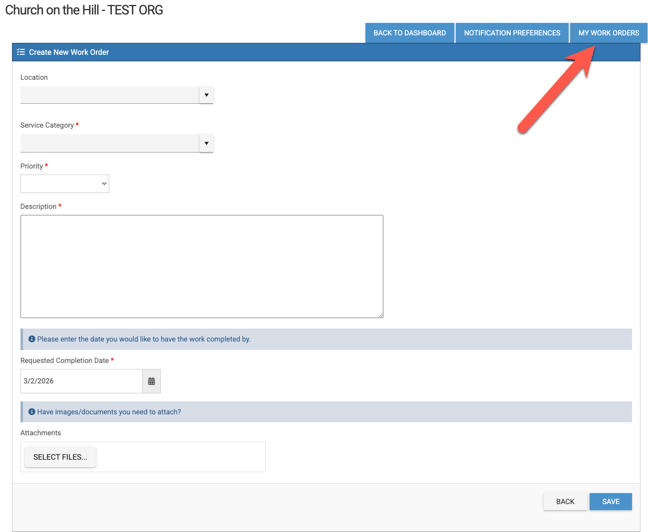The image size is (648, 532).
Task: Switch to My Work Orders tab
Action: pos(608,33)
